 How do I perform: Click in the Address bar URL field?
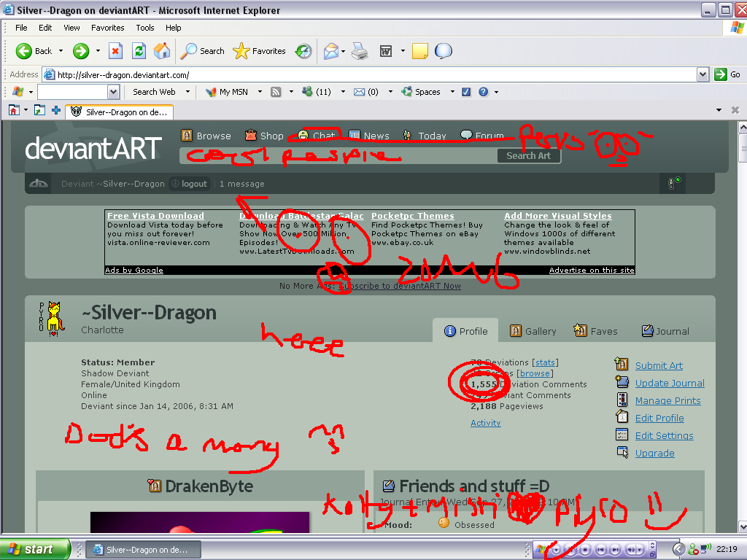coord(370,75)
